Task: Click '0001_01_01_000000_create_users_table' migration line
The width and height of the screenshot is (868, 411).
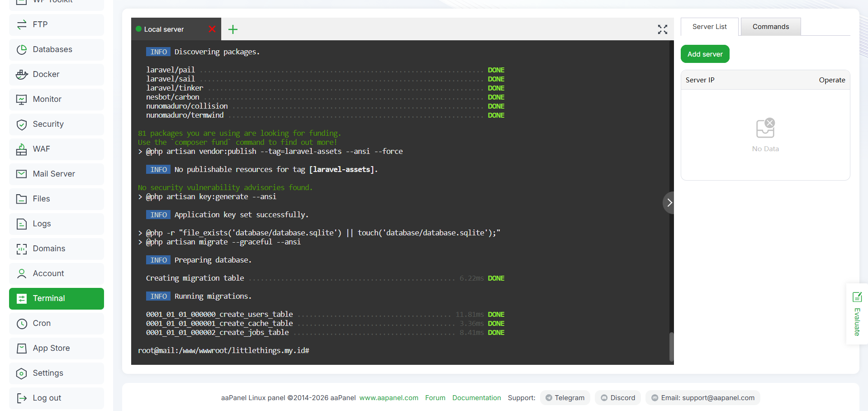Action: tap(325, 314)
